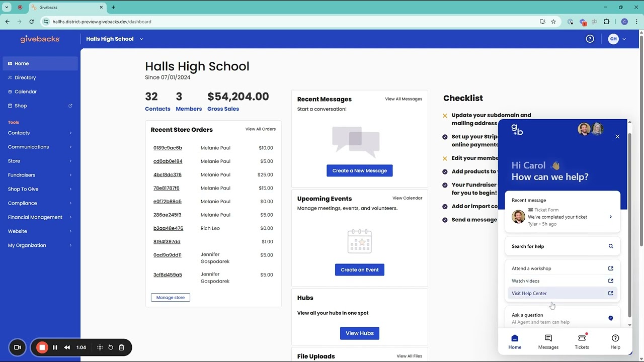Click the View Hubs button
This screenshot has width=644, height=362.
point(359,333)
